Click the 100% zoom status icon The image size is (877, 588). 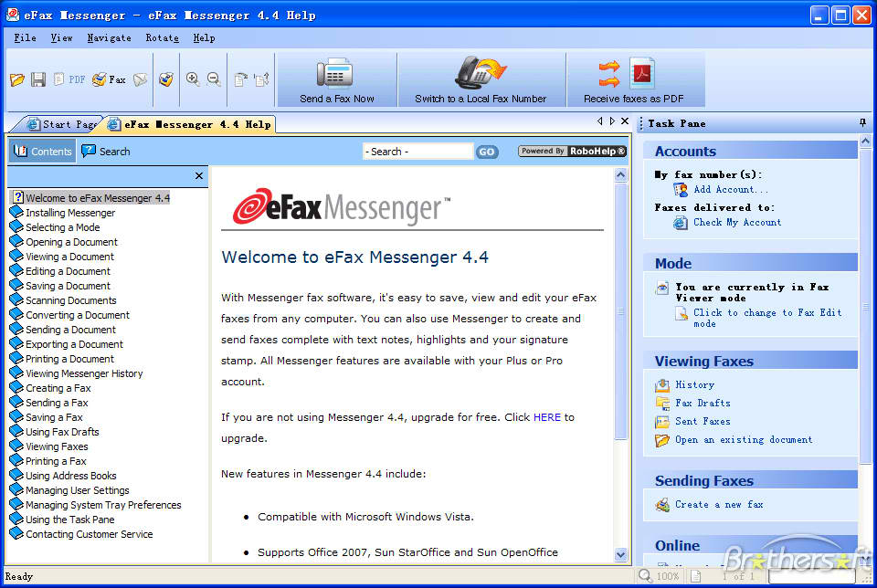(646, 575)
